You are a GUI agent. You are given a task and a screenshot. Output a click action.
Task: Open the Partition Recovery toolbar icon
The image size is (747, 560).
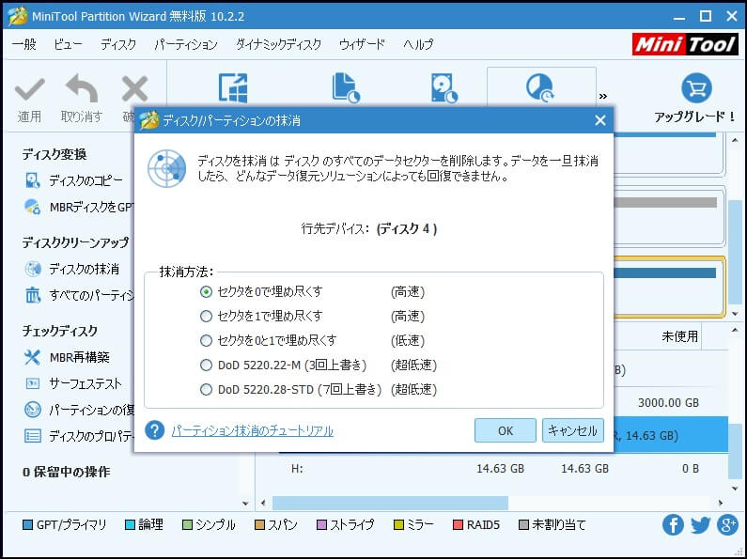click(540, 87)
